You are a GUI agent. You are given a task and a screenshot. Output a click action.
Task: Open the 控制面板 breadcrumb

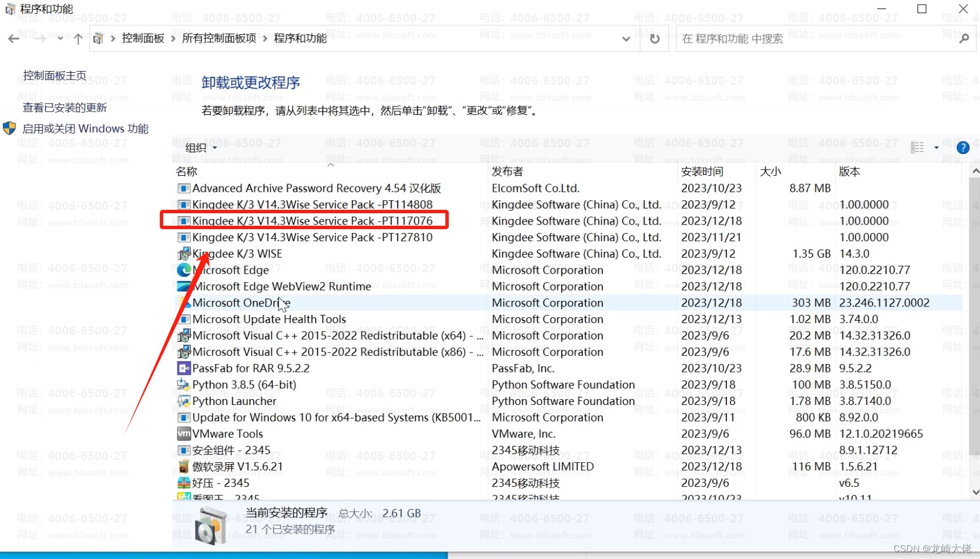[x=143, y=39]
